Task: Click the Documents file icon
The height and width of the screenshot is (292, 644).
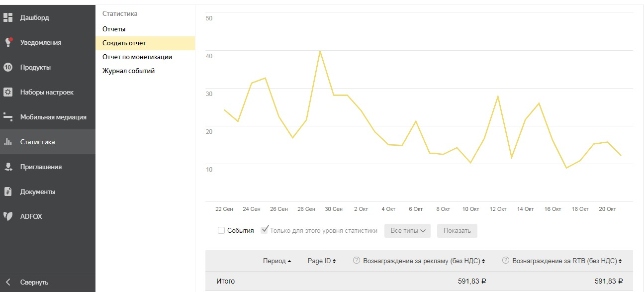Action: [8, 192]
